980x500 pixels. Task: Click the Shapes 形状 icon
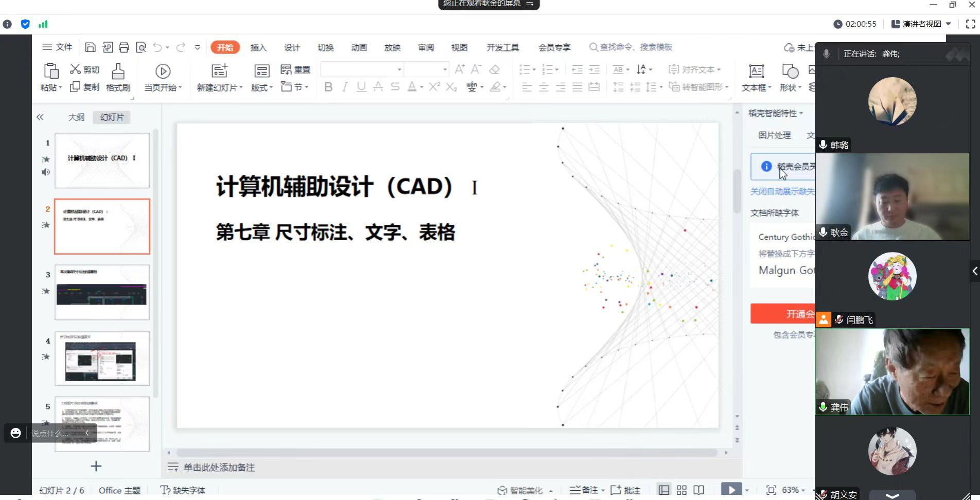point(790,72)
